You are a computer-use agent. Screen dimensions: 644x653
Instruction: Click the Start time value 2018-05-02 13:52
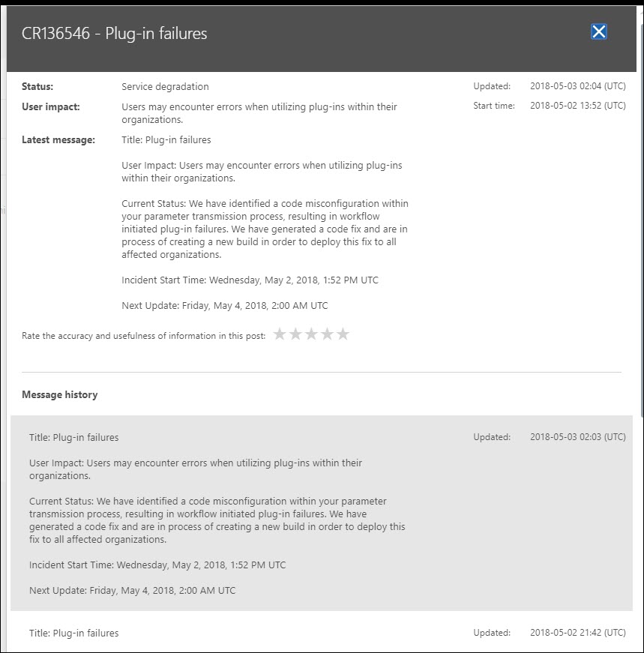pos(577,106)
